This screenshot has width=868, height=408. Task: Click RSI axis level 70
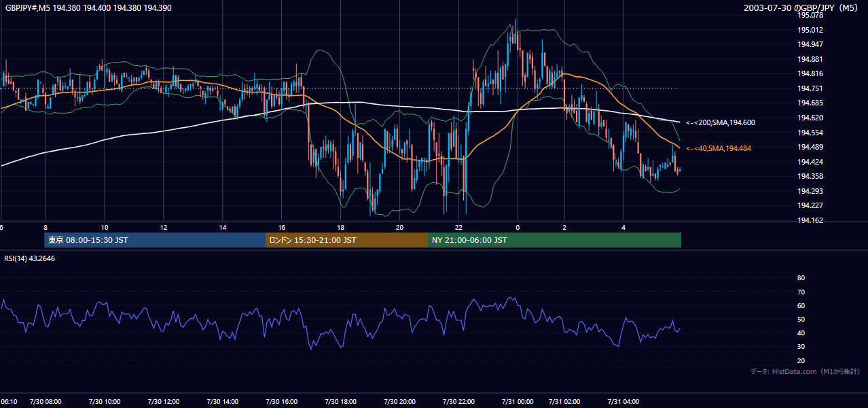click(x=801, y=292)
